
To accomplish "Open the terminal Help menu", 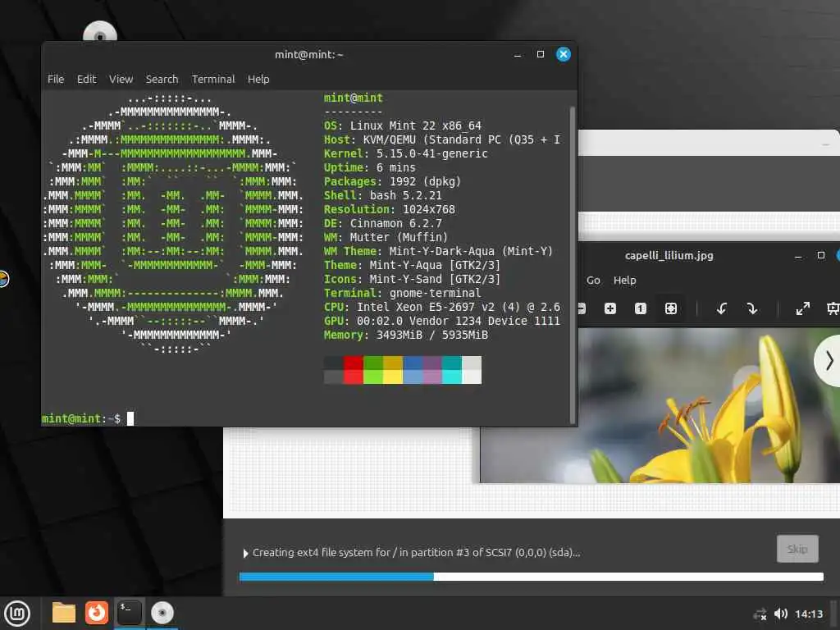I will 258,80.
